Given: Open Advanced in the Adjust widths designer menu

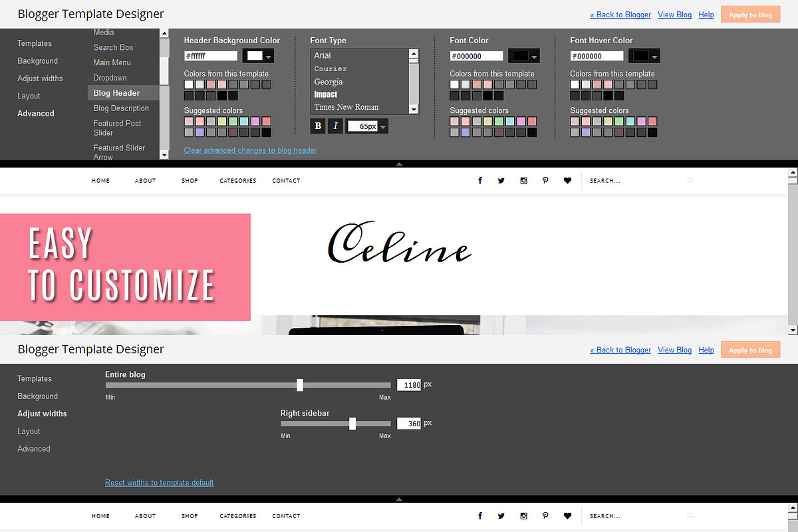Looking at the screenshot, I should (34, 449).
